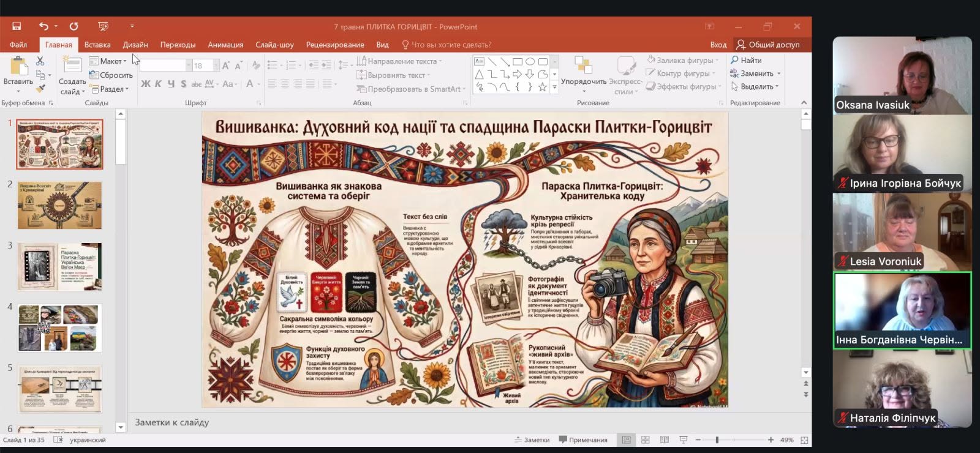The height and width of the screenshot is (453, 980).
Task: Fit slide to window icon
Action: (x=804, y=440)
